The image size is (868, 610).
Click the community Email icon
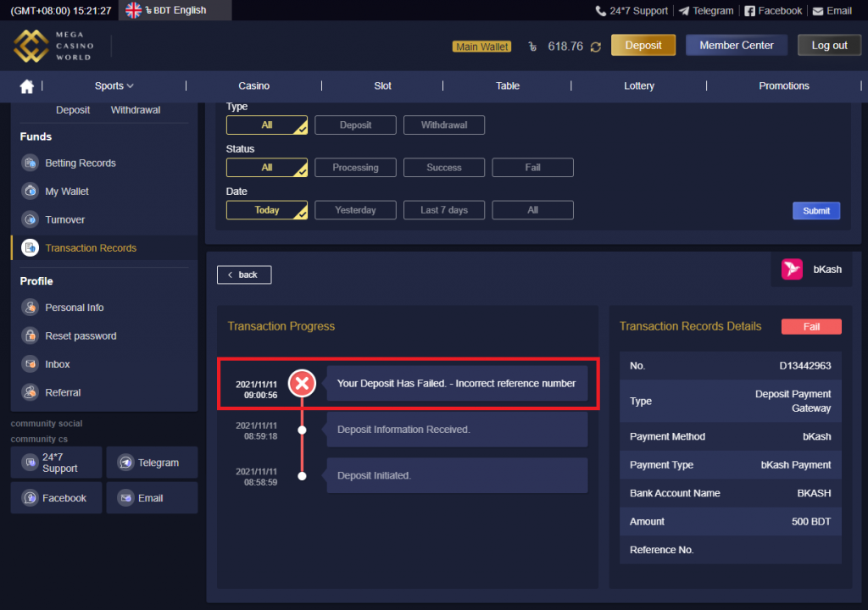coord(125,497)
